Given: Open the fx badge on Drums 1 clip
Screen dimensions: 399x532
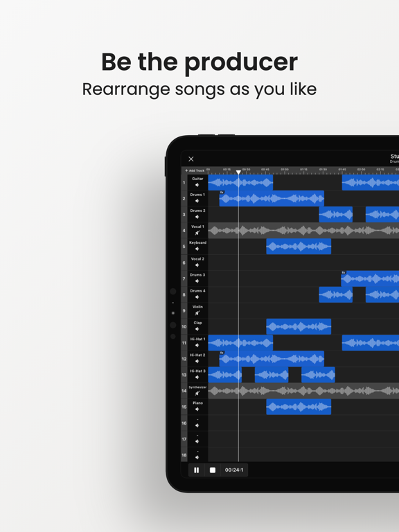Looking at the screenshot, I should pos(222,193).
